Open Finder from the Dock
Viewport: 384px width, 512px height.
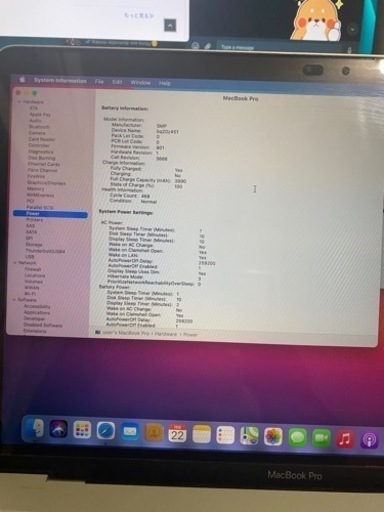pos(35,429)
